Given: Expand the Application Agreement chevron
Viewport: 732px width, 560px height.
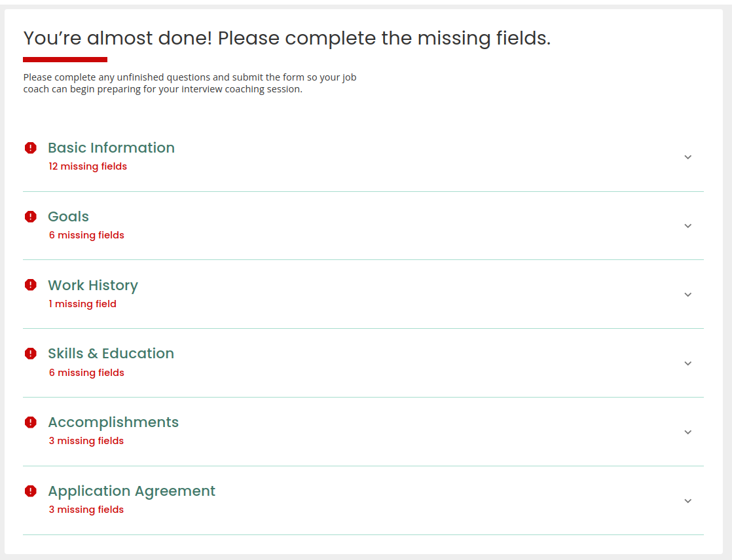Looking at the screenshot, I should (687, 500).
